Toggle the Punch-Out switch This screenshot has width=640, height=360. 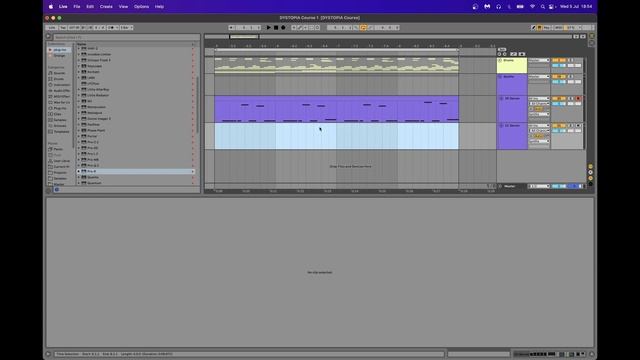point(371,28)
